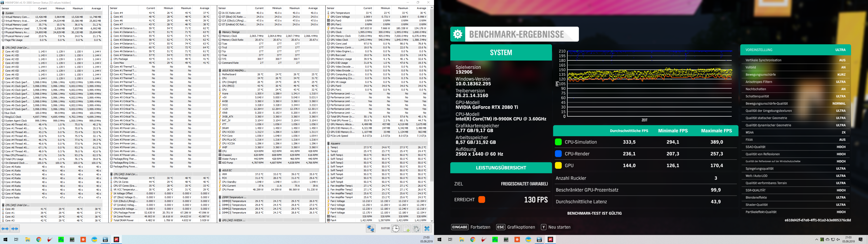Collapse the Memory Timings sensor group

(231, 32)
